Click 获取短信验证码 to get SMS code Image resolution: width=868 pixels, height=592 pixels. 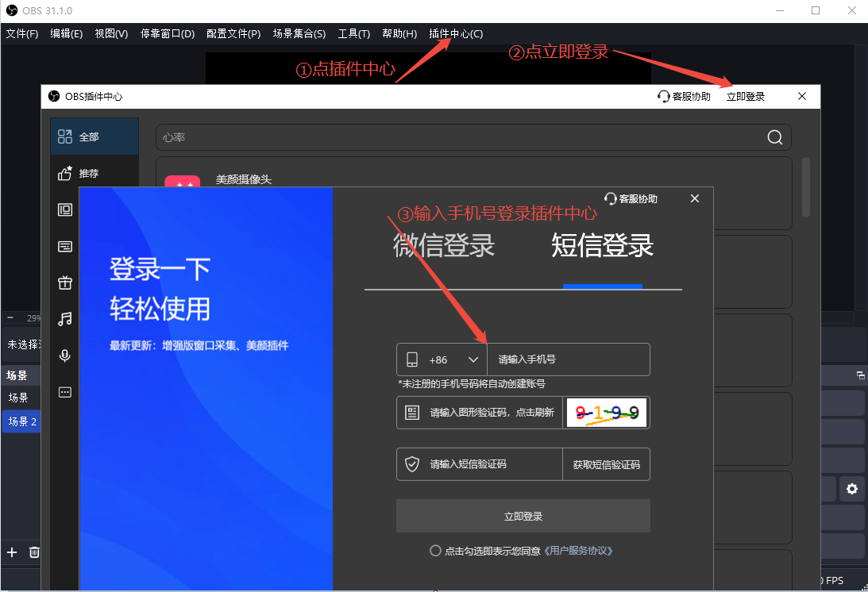pyautogui.click(x=606, y=464)
